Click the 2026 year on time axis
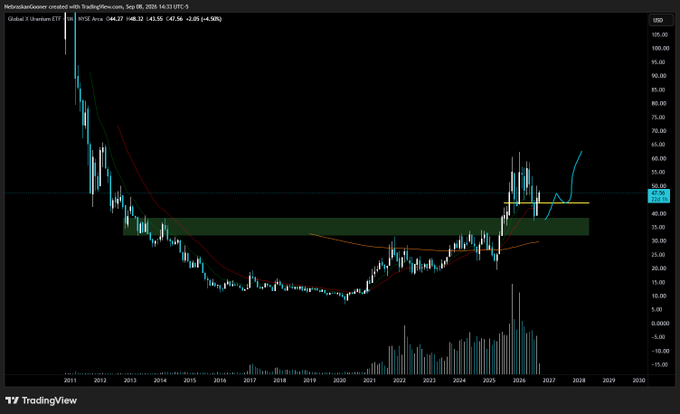 coord(519,380)
